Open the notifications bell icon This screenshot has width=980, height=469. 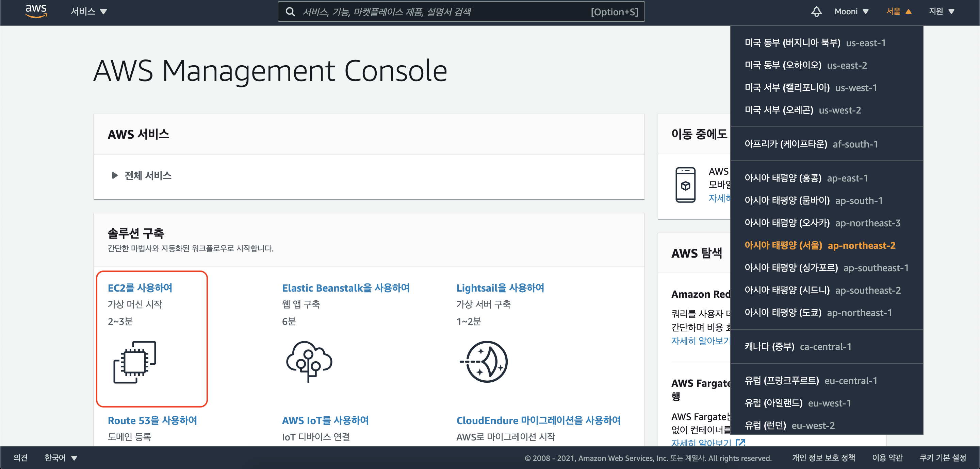click(x=816, y=12)
